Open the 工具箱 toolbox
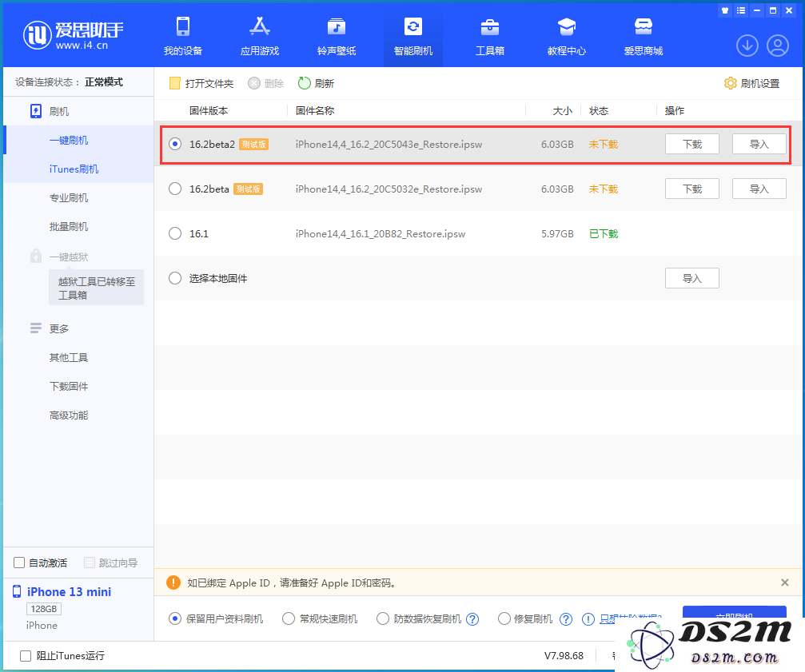 tap(490, 35)
